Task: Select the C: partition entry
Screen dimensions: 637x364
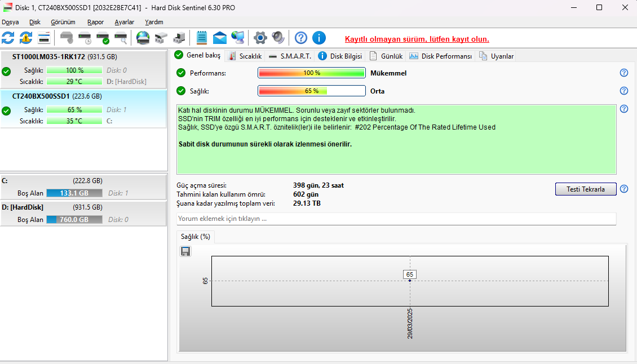Action: (83, 187)
